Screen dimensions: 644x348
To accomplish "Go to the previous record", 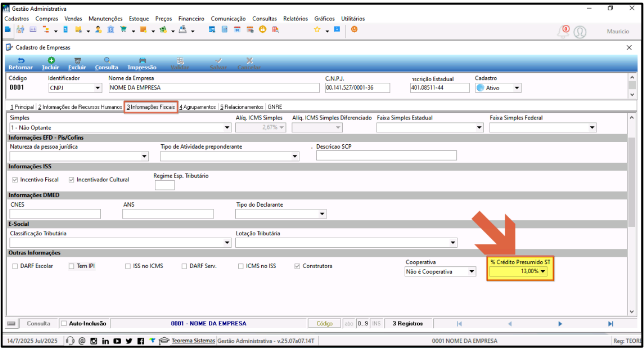I will [510, 324].
